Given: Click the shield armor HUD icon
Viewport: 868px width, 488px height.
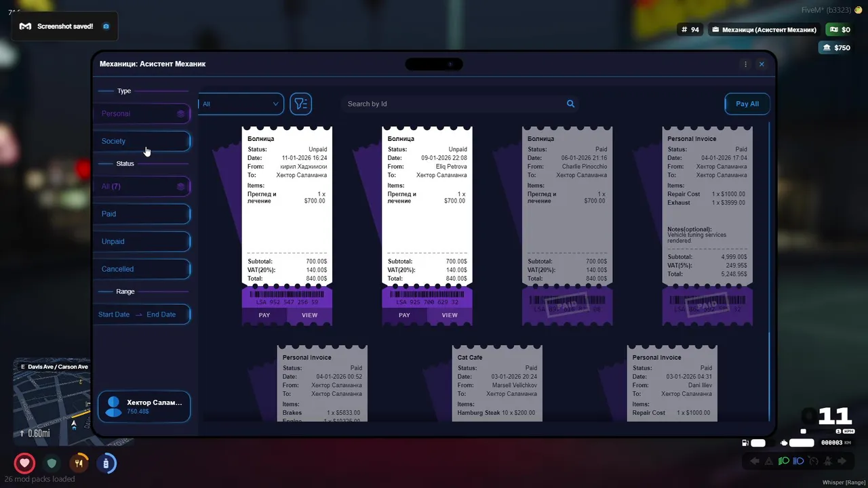Looking at the screenshot, I should 52,464.
